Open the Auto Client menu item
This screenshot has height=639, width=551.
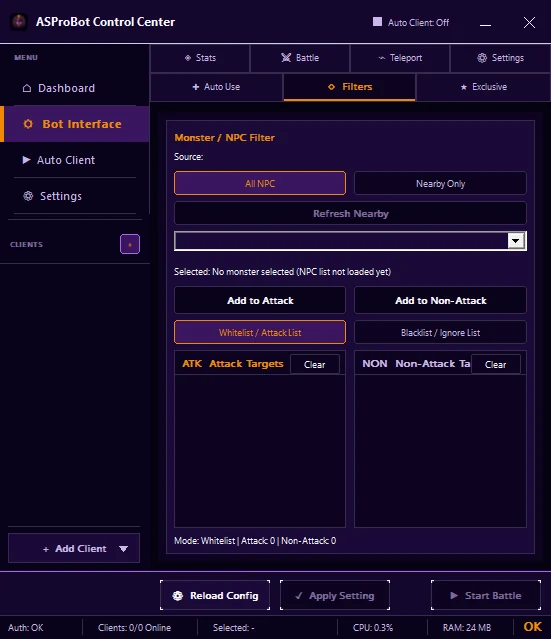coord(75,160)
